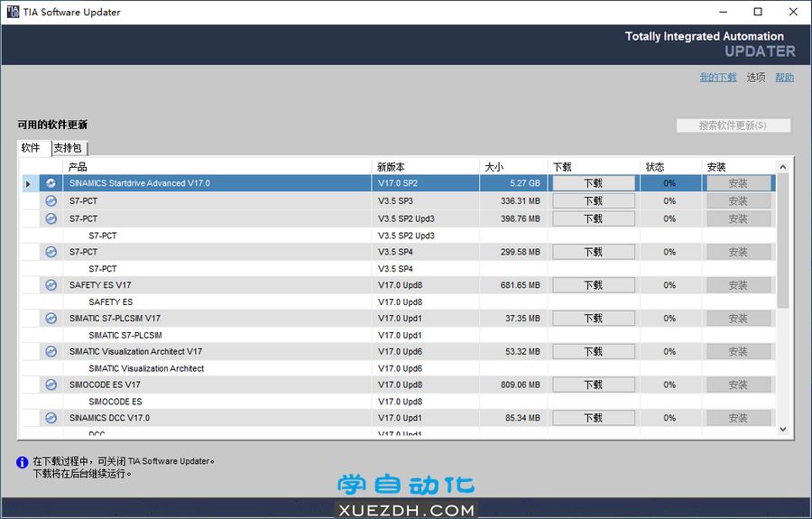Download SIMATIC S7-PLCSIM V17 Upd1
This screenshot has height=519, width=812.
(594, 318)
